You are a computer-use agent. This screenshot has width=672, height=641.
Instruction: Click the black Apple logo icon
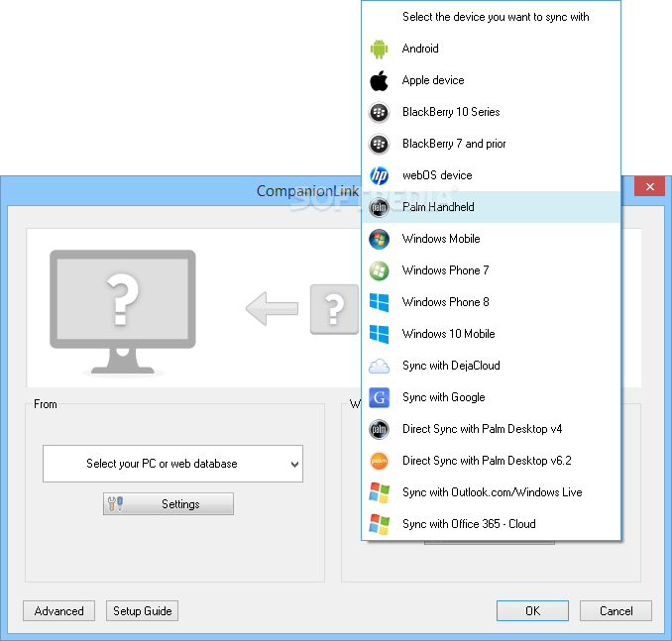pos(379,80)
